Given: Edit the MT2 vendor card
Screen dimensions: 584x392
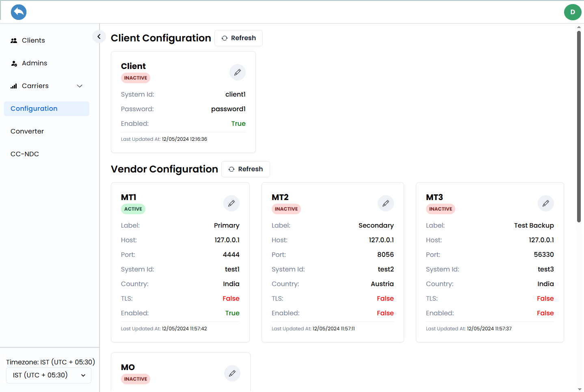Looking at the screenshot, I should tap(386, 203).
